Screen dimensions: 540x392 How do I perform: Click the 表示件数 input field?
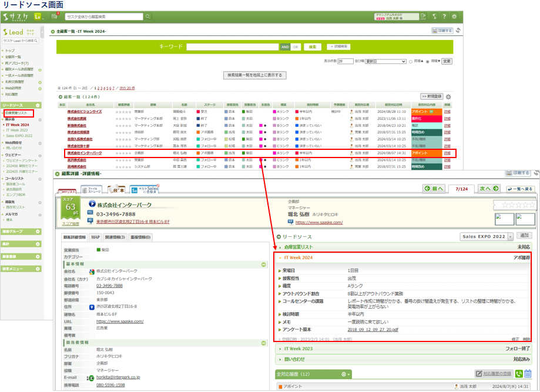(346, 61)
